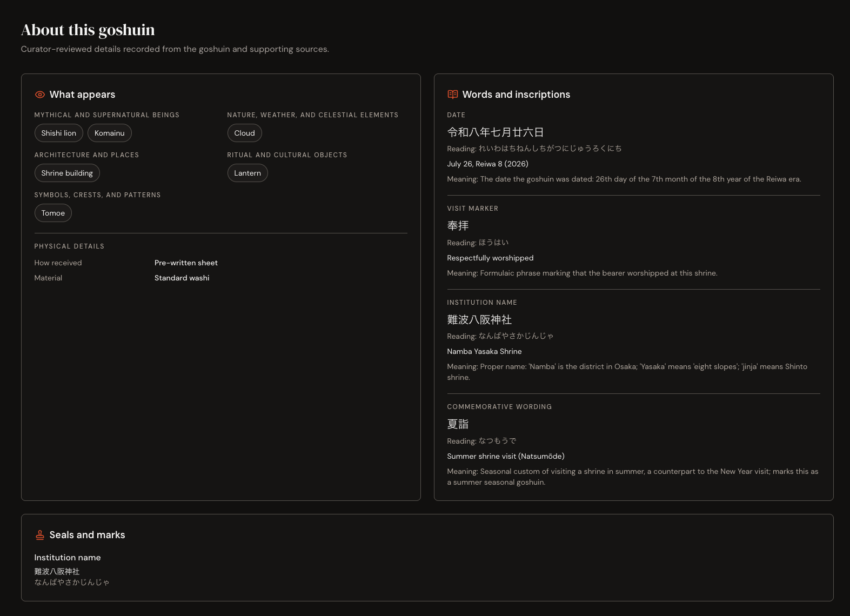Click the Pre-written sheet value
The height and width of the screenshot is (616, 850).
tap(186, 263)
